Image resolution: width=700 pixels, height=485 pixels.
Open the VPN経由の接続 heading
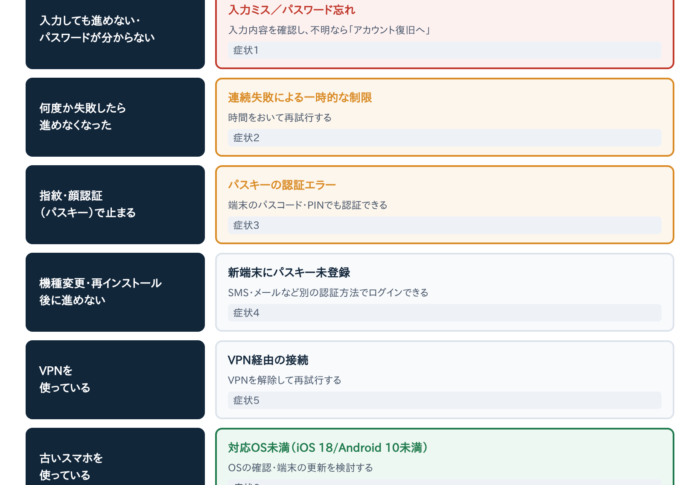[268, 360]
